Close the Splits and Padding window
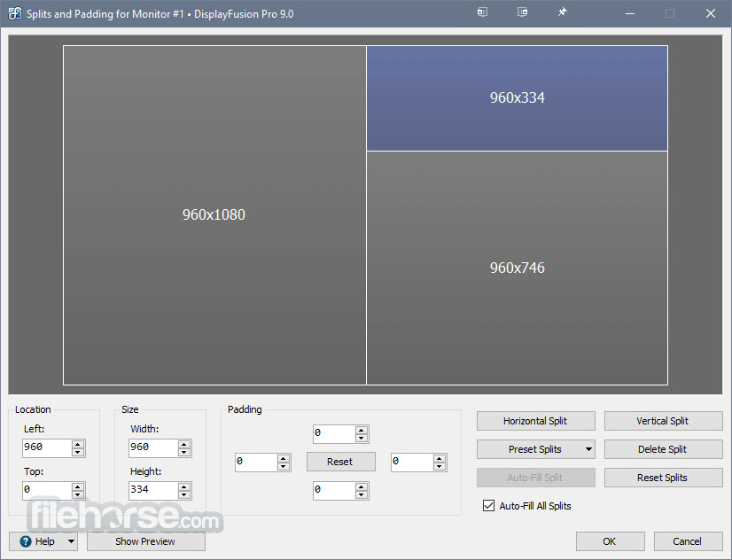The height and width of the screenshot is (560, 732). coord(711,13)
